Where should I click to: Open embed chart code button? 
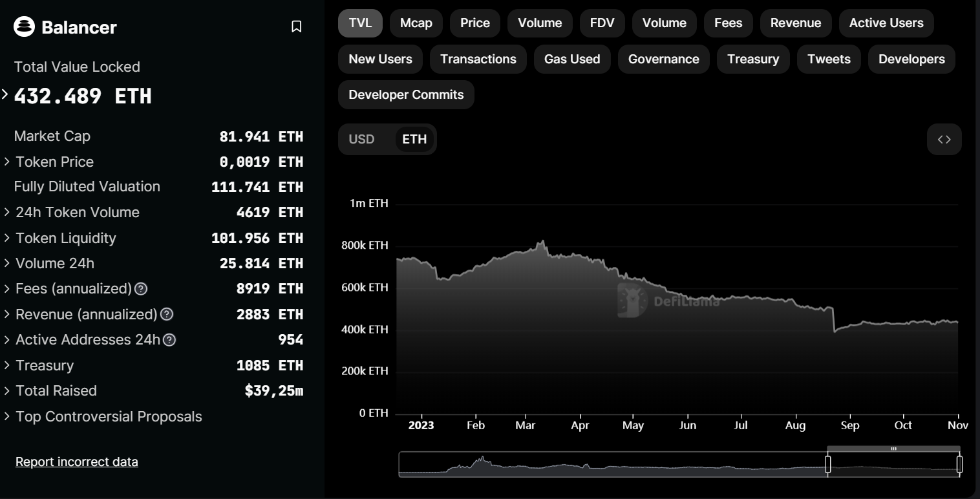point(944,139)
